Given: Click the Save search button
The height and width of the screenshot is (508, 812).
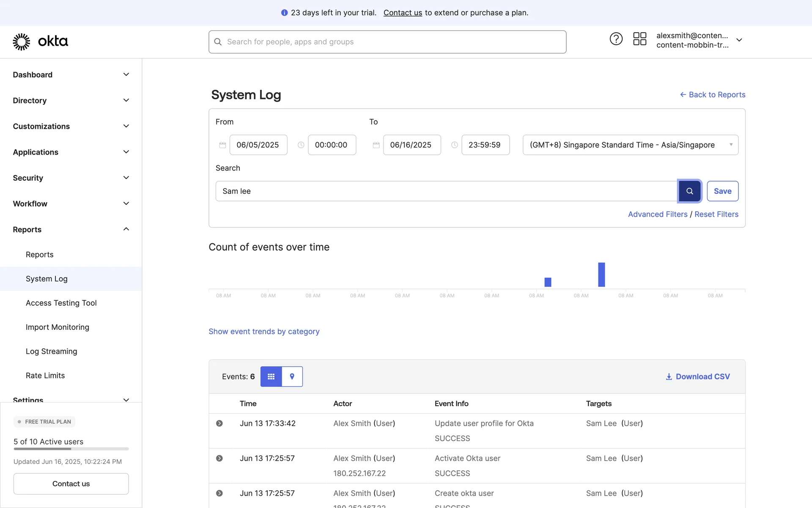Looking at the screenshot, I should (722, 191).
